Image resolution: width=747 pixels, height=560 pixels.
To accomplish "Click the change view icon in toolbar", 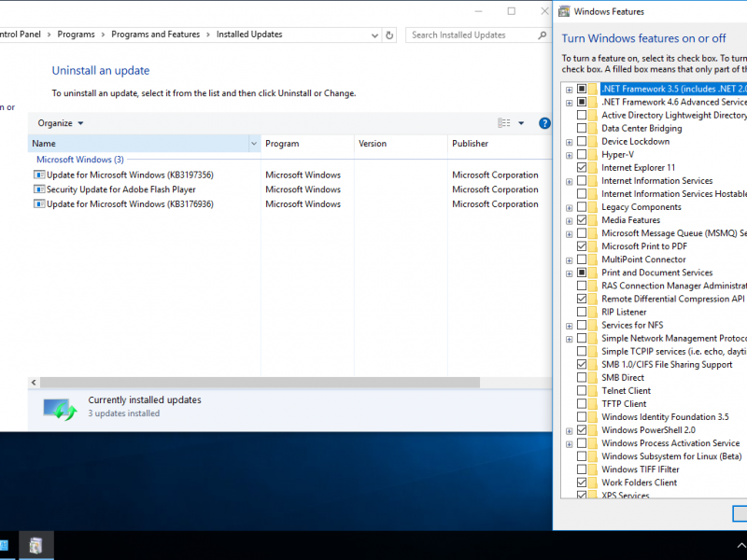I will tap(504, 123).
